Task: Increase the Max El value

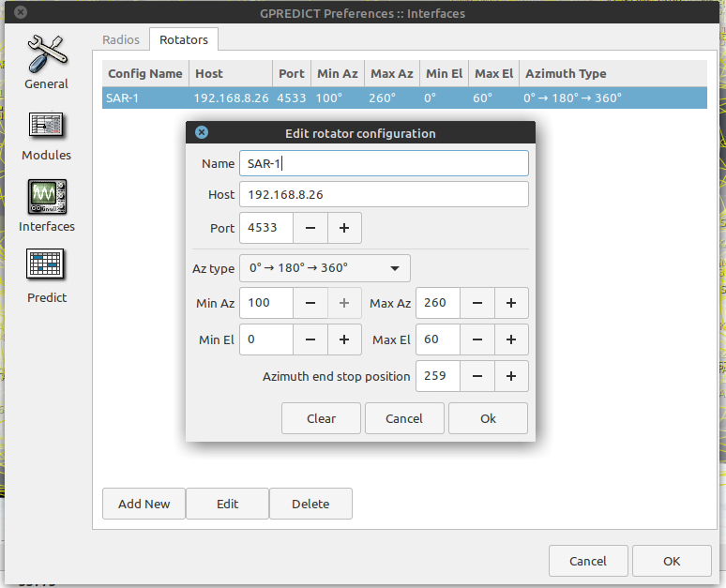Action: (x=511, y=339)
